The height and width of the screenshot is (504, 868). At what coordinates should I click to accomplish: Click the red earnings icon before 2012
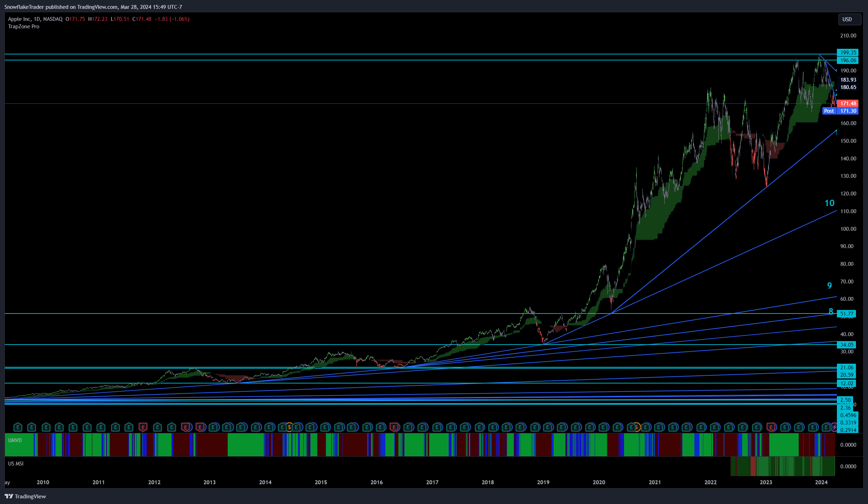point(143,427)
